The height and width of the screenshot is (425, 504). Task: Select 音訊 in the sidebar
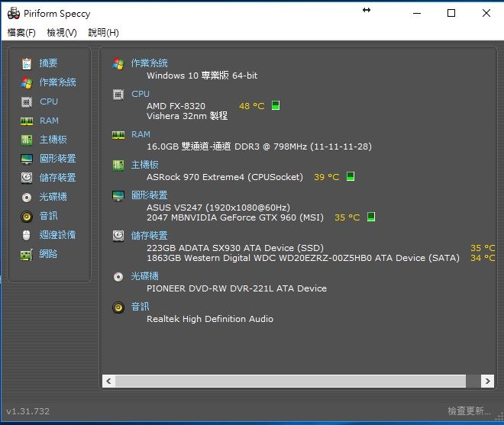coord(48,216)
